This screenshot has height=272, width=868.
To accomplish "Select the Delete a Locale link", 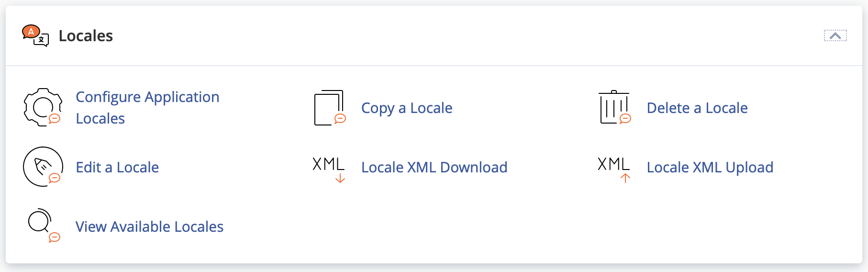I will tap(697, 108).
